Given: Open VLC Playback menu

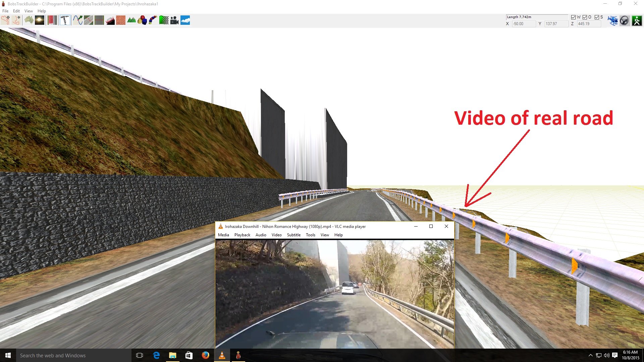Looking at the screenshot, I should coord(242,235).
